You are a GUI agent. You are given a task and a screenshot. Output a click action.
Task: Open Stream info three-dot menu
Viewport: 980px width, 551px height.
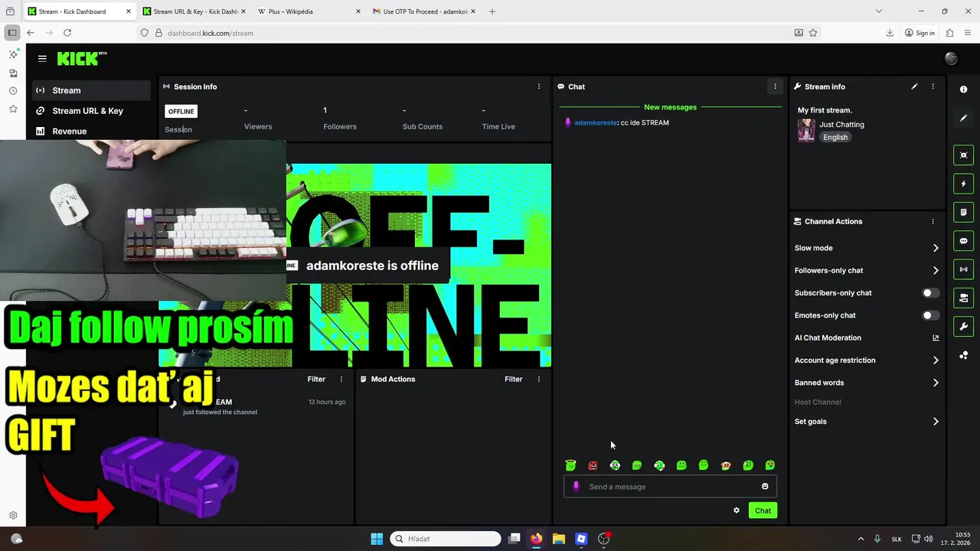933,86
